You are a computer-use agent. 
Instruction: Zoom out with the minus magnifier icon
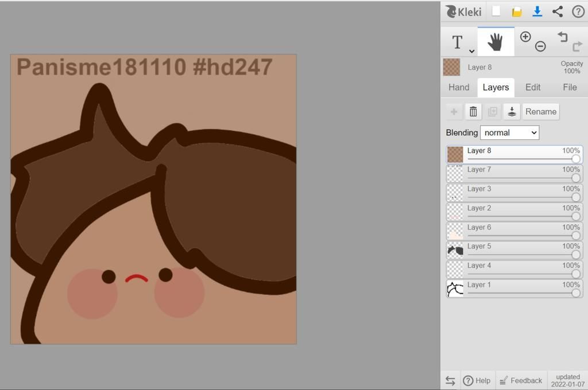pyautogui.click(x=540, y=46)
